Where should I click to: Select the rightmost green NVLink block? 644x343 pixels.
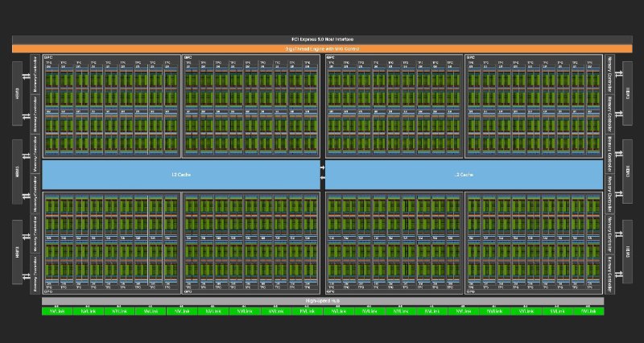[588, 312]
